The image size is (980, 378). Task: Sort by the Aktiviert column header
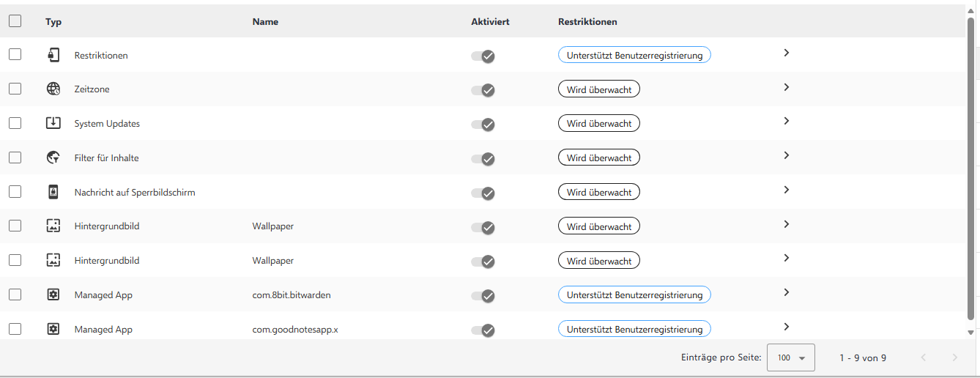(490, 22)
